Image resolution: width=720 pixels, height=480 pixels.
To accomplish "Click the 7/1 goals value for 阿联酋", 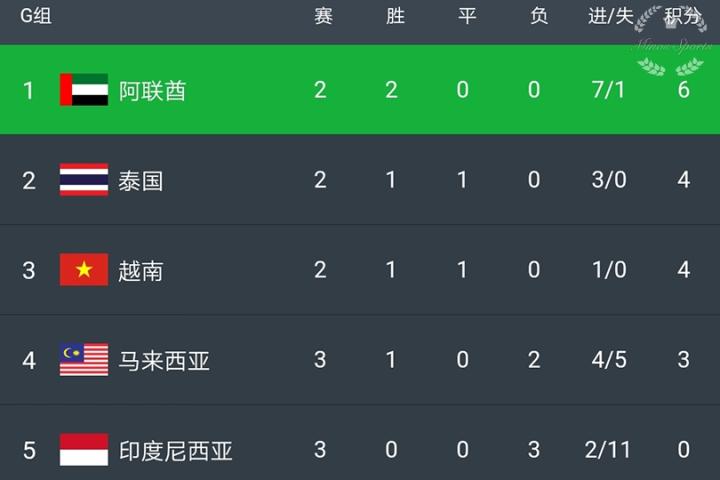I will click(610, 90).
